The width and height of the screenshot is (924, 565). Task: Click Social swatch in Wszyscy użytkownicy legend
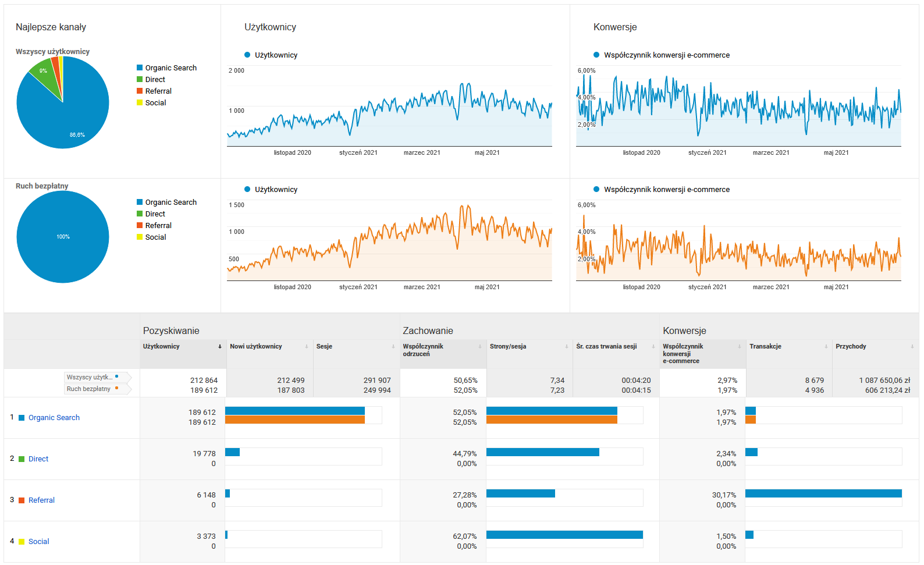140,103
